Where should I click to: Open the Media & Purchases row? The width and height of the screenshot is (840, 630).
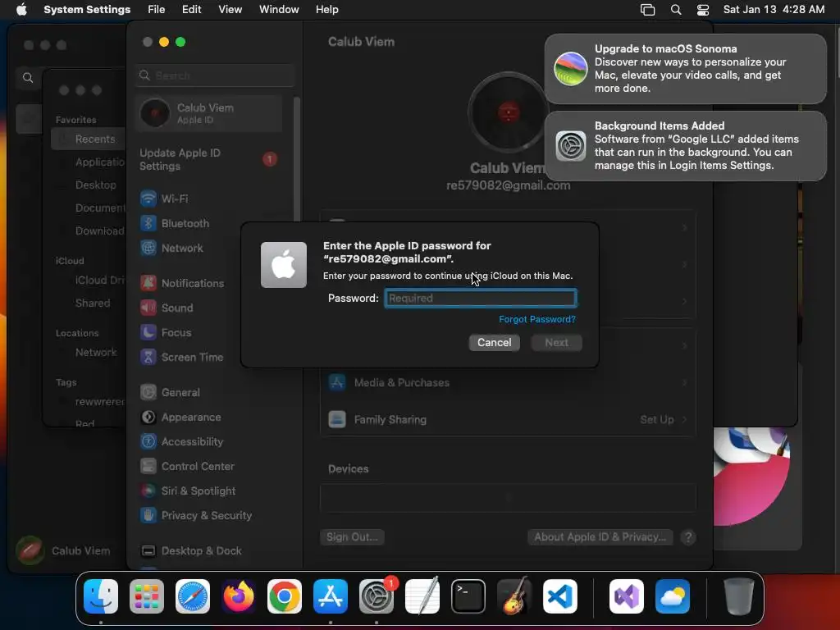pos(508,382)
